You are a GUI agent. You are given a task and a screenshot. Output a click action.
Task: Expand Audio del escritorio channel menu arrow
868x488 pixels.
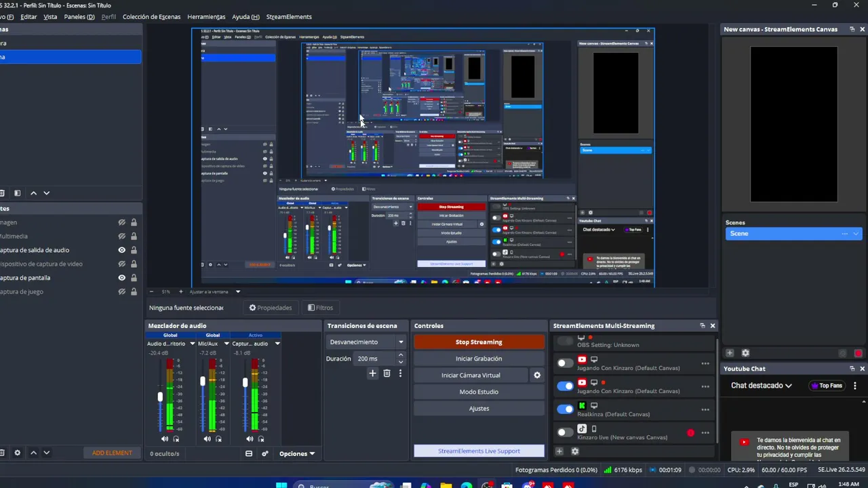193,344
